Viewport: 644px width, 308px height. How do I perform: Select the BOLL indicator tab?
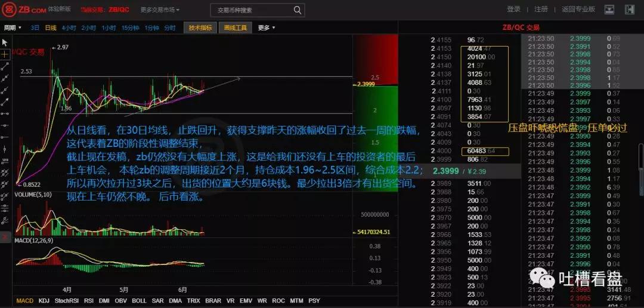pyautogui.click(x=139, y=301)
